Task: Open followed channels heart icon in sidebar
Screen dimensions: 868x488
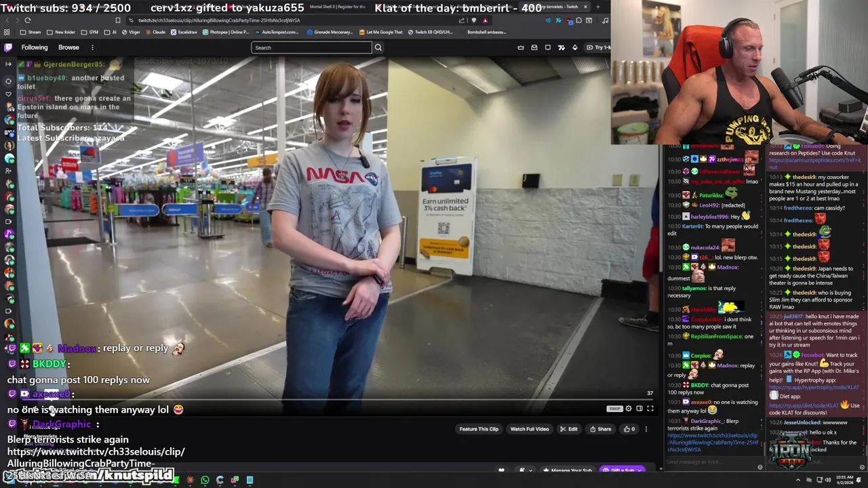Action: pyautogui.click(x=8, y=94)
